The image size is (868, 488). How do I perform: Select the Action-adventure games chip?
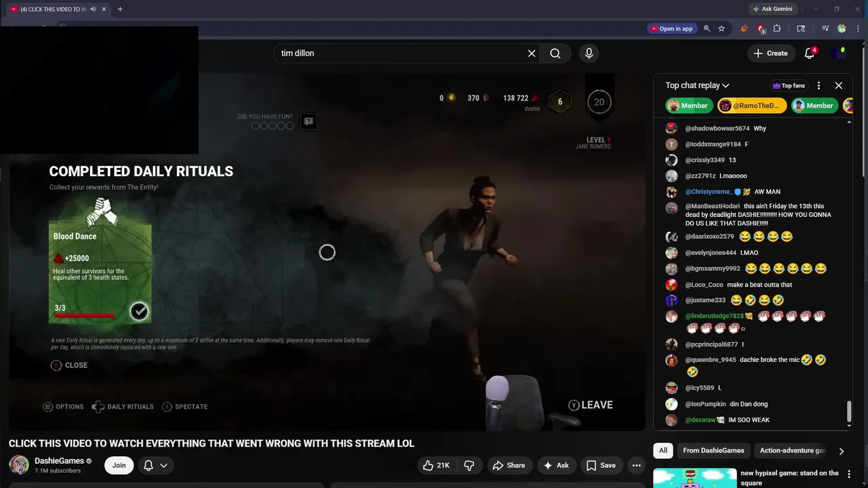793,451
